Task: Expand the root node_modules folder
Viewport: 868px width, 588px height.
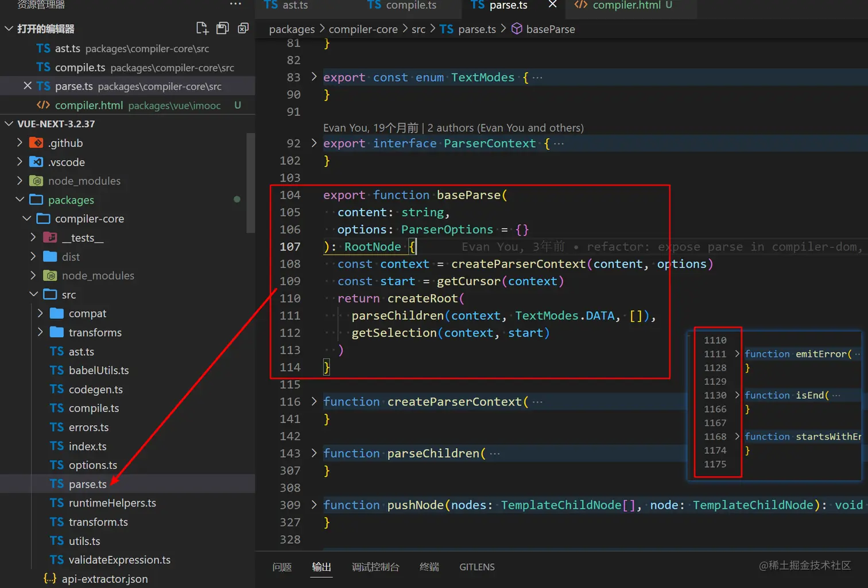Action: pyautogui.click(x=20, y=181)
